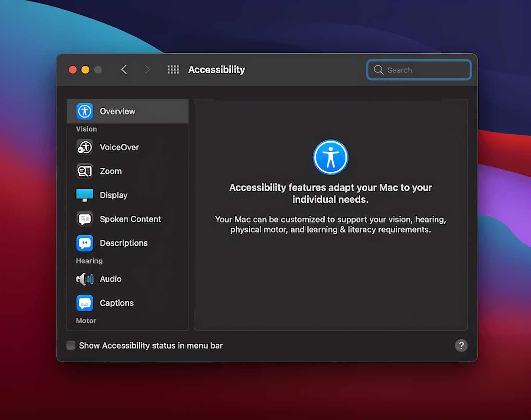Click the Zoom magnifier icon in sidebar

click(x=85, y=171)
